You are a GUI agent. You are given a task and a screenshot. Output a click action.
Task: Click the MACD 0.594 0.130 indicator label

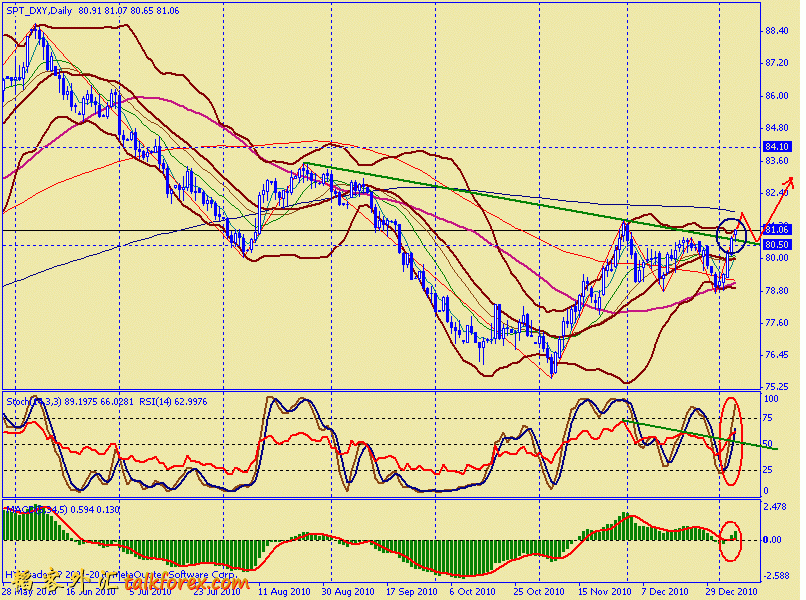(62, 510)
